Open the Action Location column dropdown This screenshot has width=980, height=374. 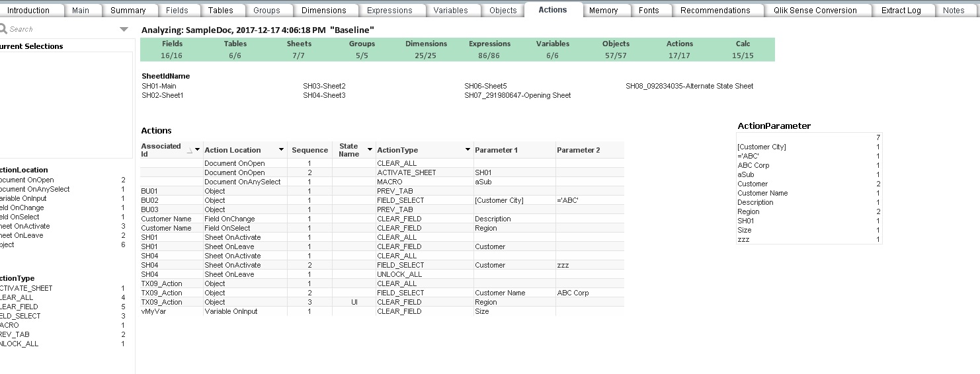click(x=281, y=150)
